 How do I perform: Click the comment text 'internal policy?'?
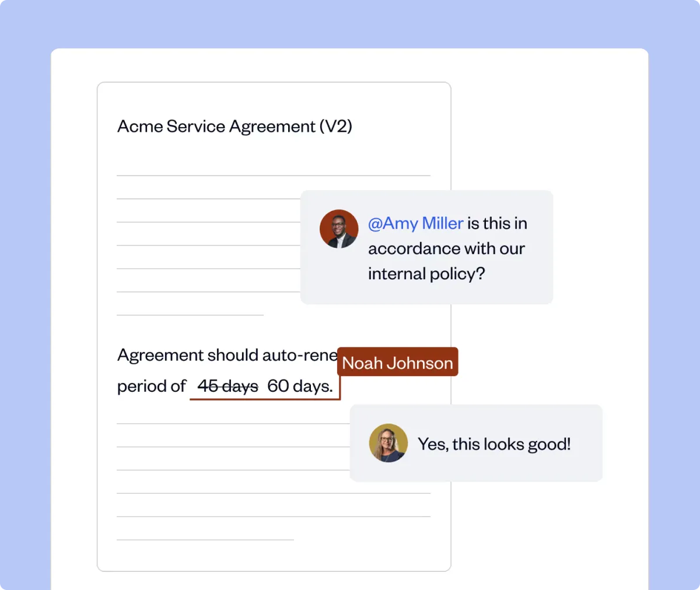pos(426,274)
